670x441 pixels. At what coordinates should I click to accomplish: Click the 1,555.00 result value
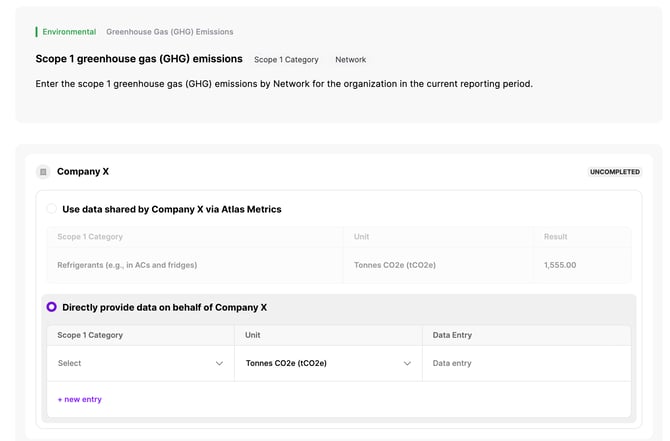click(560, 265)
